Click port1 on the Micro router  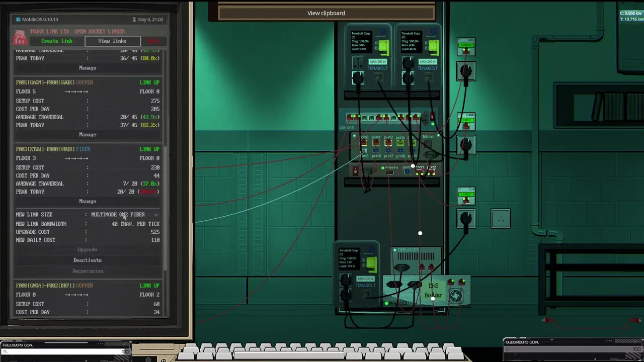pyautogui.click(x=376, y=143)
